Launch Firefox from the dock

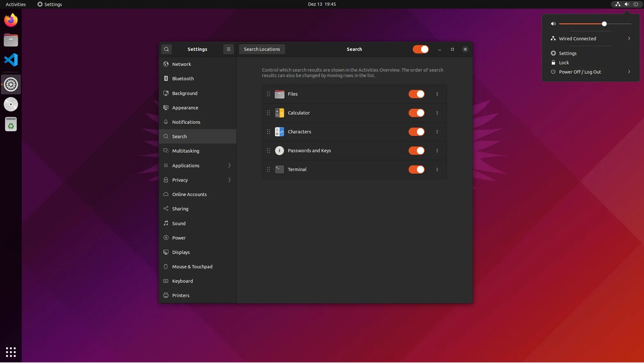pos(11,20)
